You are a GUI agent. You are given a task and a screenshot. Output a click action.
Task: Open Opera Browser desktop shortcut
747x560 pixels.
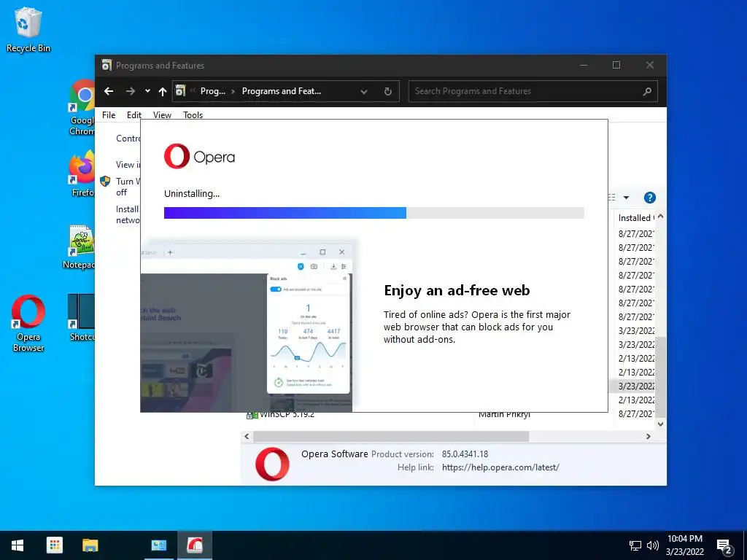click(28, 324)
